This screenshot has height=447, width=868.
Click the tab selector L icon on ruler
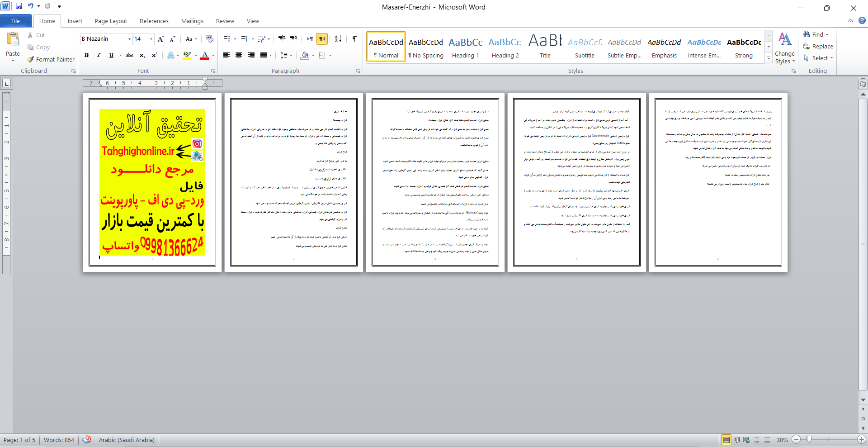6,83
